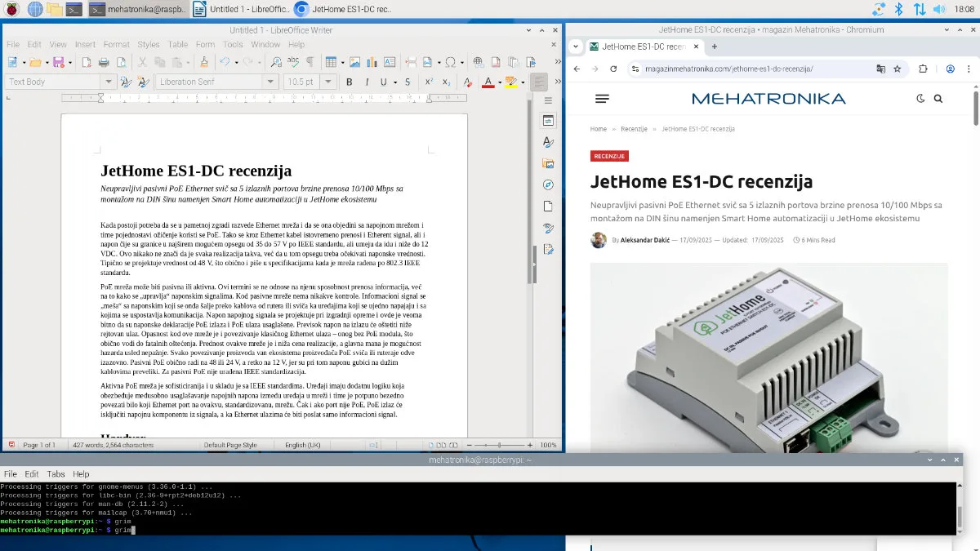Open the terminal Edit menu
This screenshot has width=980, height=551.
click(x=31, y=474)
